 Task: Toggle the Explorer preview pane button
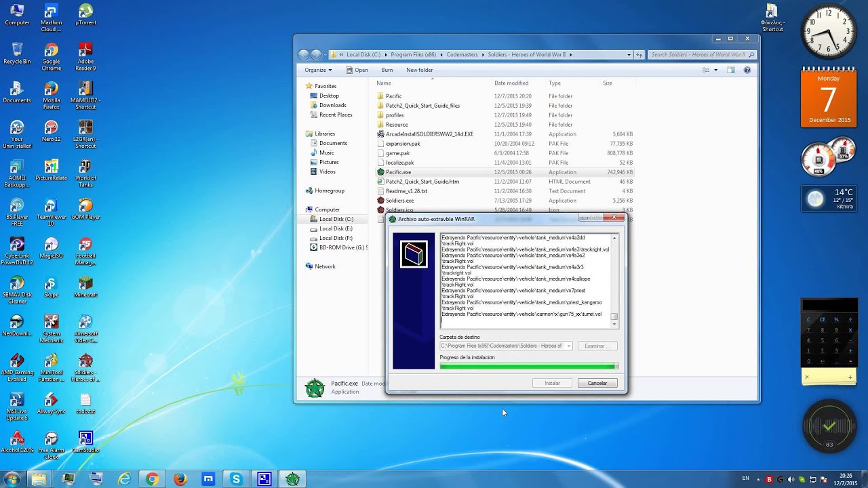pos(731,70)
